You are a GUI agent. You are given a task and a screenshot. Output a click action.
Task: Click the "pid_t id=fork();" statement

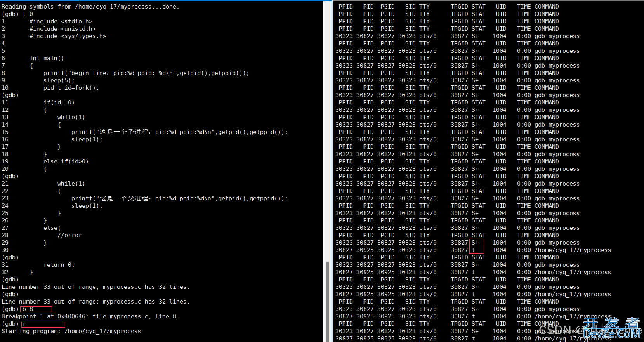pyautogui.click(x=71, y=88)
